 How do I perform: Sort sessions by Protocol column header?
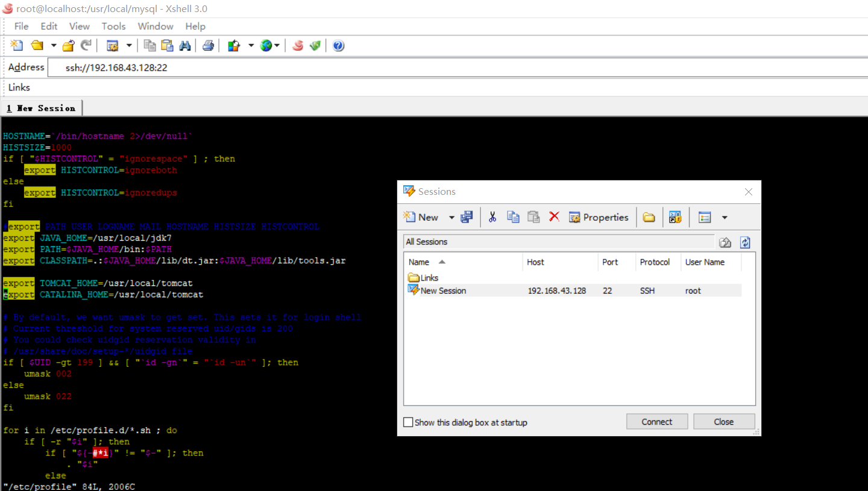pos(658,262)
